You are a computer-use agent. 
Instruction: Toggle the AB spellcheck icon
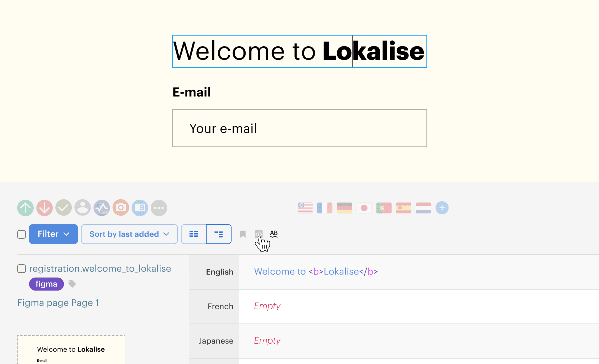(274, 234)
